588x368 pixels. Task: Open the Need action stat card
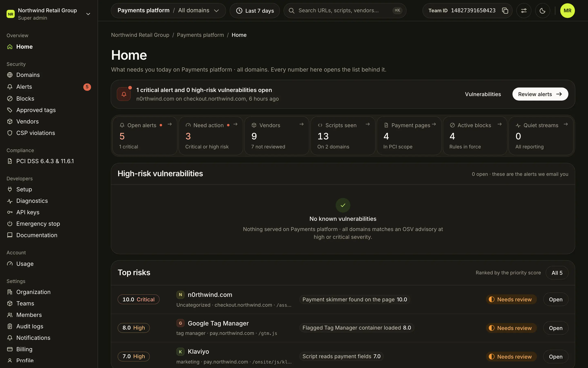211,136
